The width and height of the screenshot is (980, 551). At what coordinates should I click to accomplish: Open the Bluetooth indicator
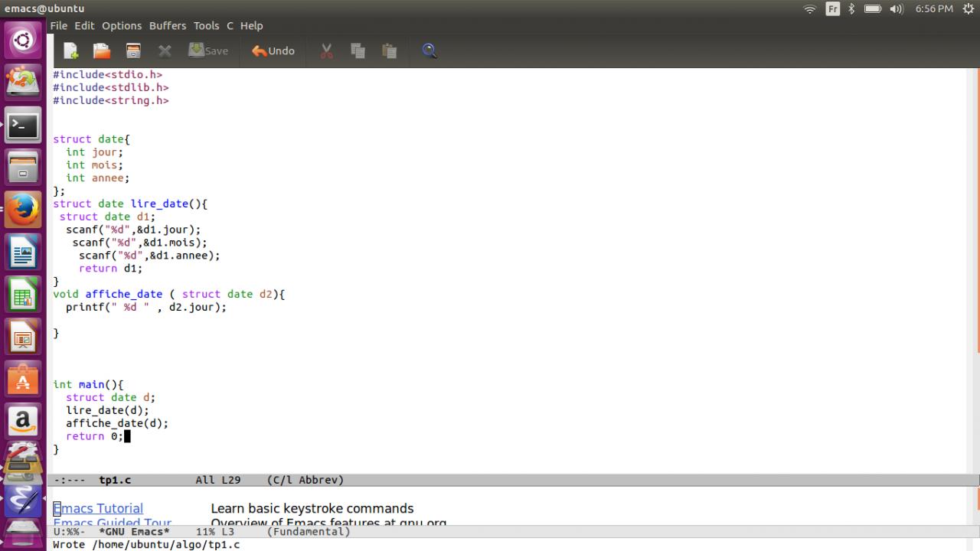851,9
